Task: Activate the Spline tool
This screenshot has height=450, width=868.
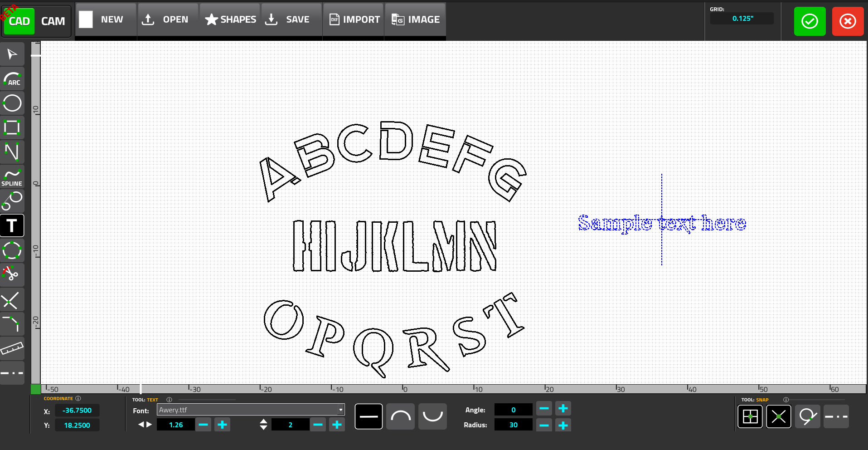Action: 12,176
